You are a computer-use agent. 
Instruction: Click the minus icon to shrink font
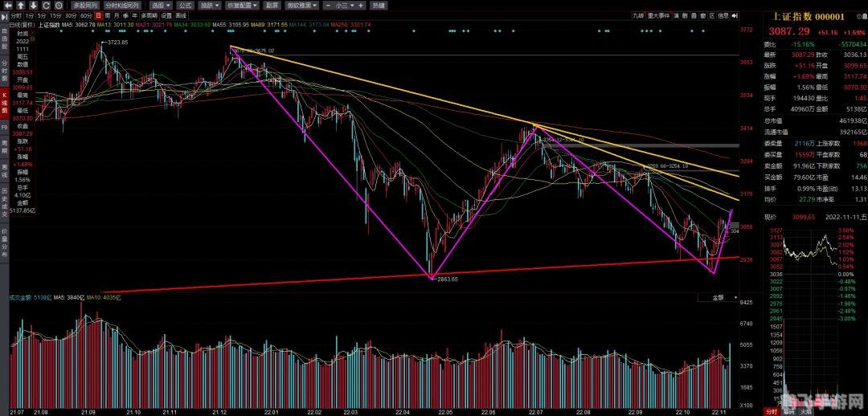tap(330, 5)
